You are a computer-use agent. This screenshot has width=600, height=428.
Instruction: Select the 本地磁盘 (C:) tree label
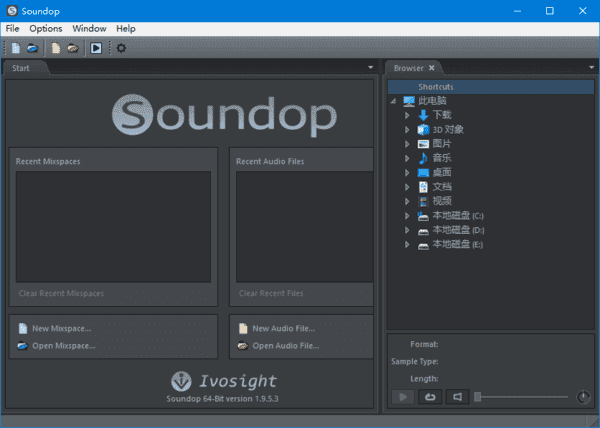[x=458, y=216]
